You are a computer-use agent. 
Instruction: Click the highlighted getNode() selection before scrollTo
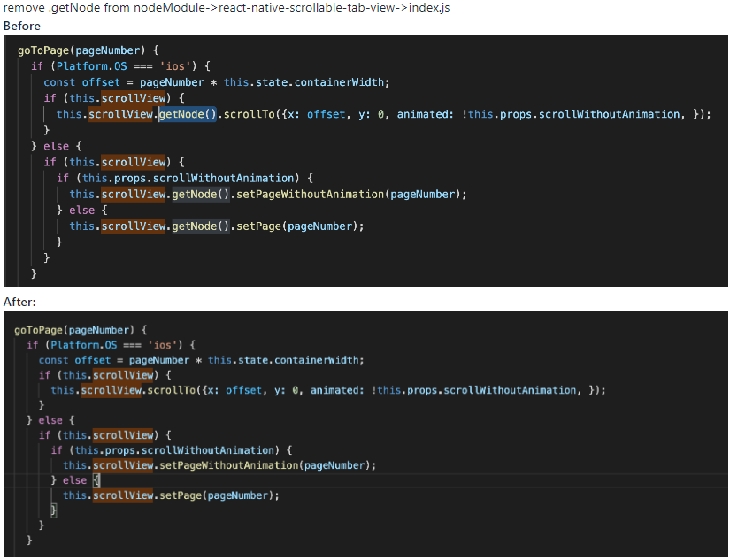click(188, 114)
